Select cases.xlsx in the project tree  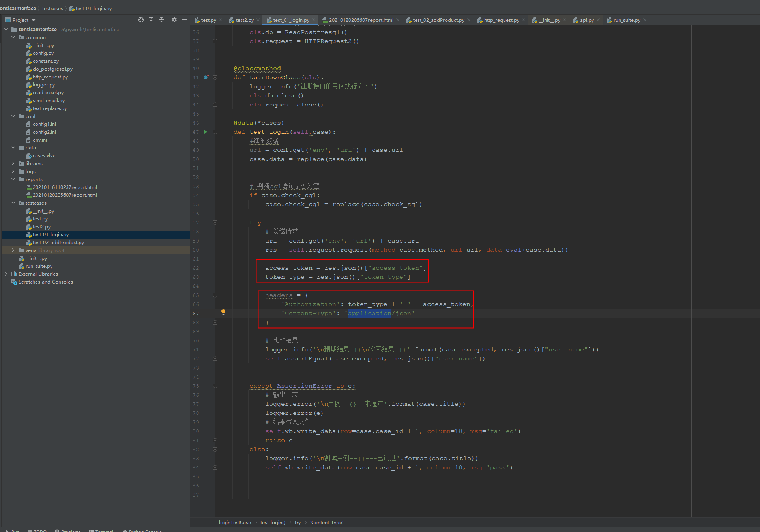pyautogui.click(x=43, y=156)
